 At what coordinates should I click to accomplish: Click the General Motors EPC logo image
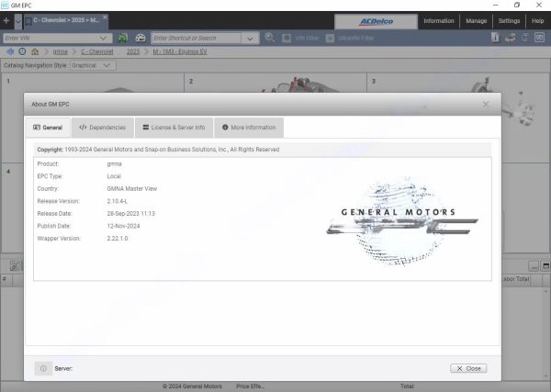pyautogui.click(x=402, y=220)
